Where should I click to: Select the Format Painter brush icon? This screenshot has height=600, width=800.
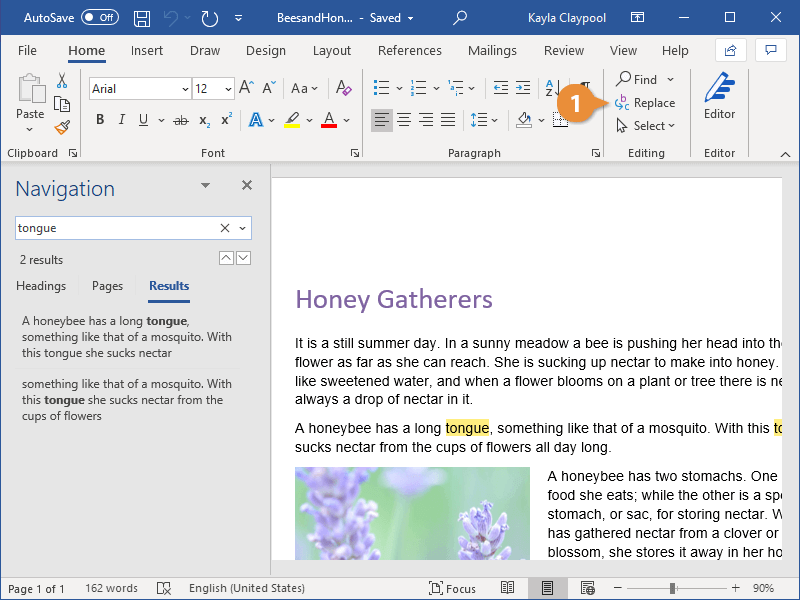click(x=62, y=127)
